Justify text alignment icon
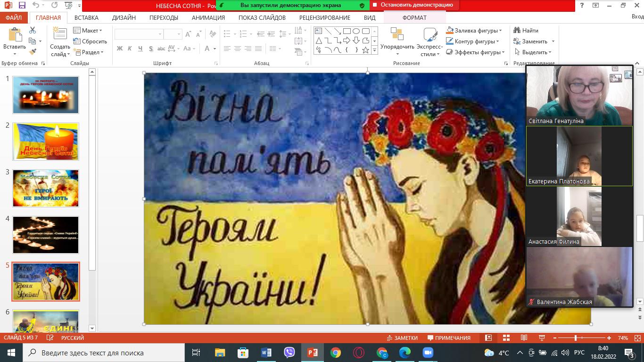Screen dimensions: 644x362 pyautogui.click(x=258, y=49)
